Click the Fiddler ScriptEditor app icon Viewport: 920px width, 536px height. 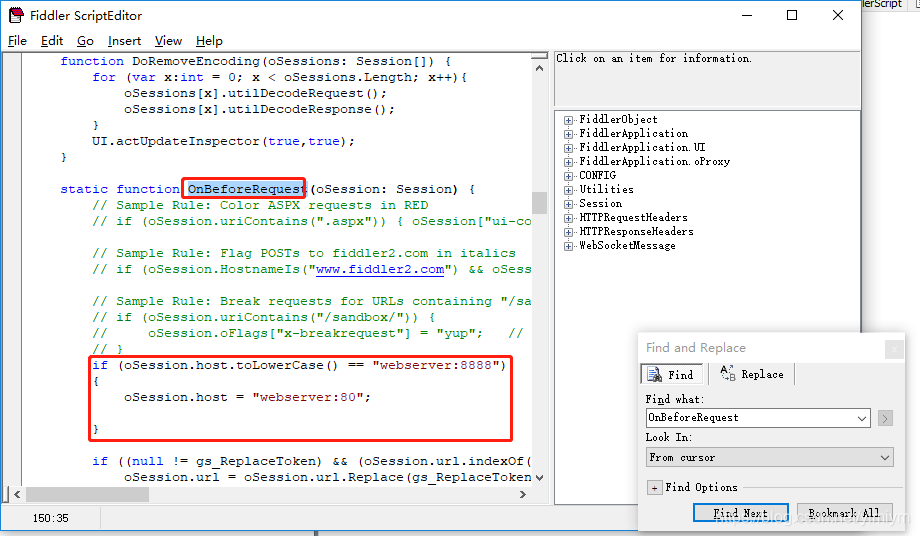[x=16, y=15]
